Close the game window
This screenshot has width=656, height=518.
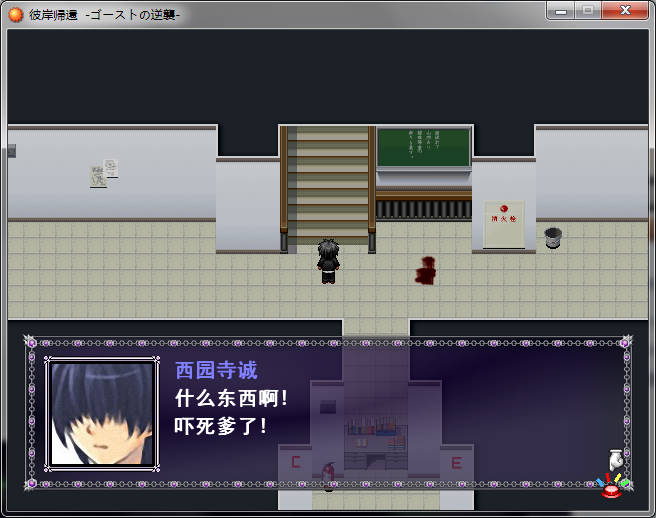click(625, 11)
